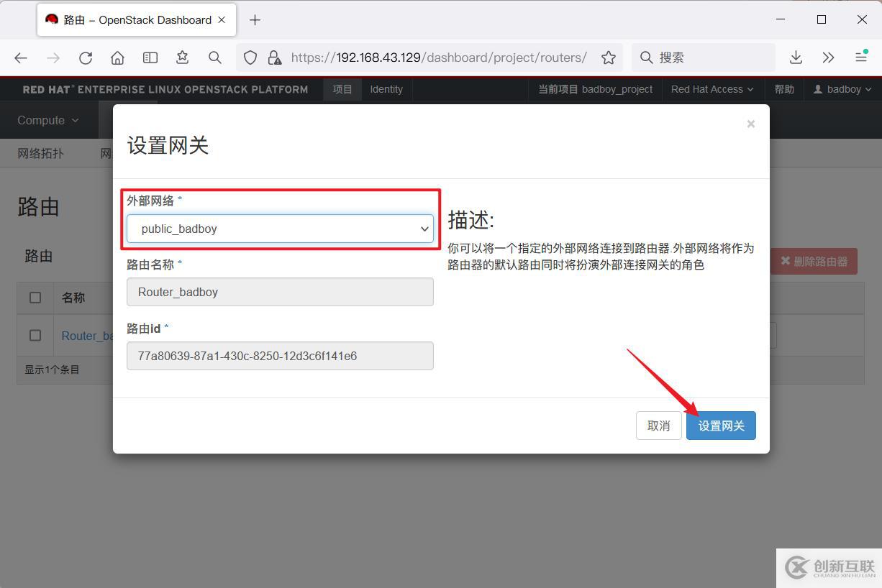Open the Firefox hamburger menu
The height and width of the screenshot is (588, 882).
pos(861,58)
